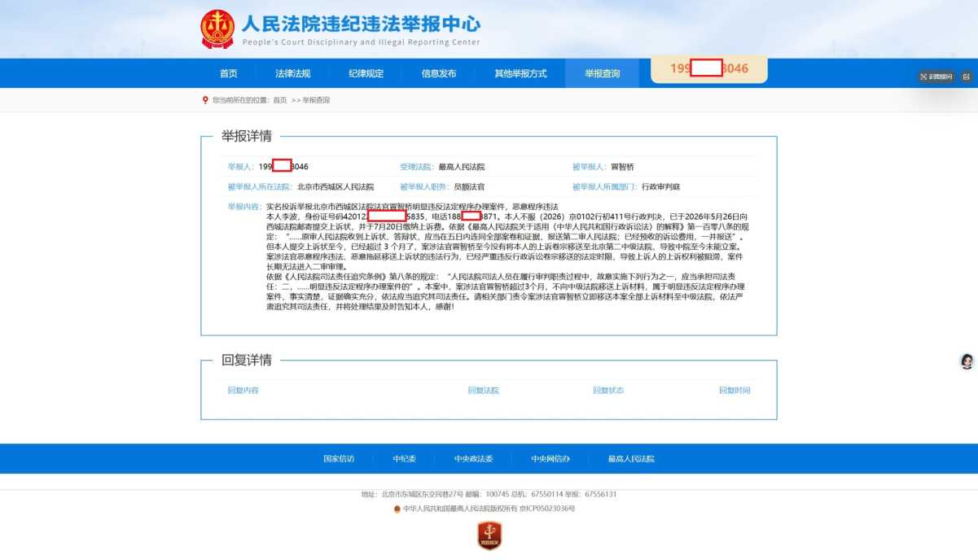Open the 最高人民法院 footer link

tap(631, 459)
